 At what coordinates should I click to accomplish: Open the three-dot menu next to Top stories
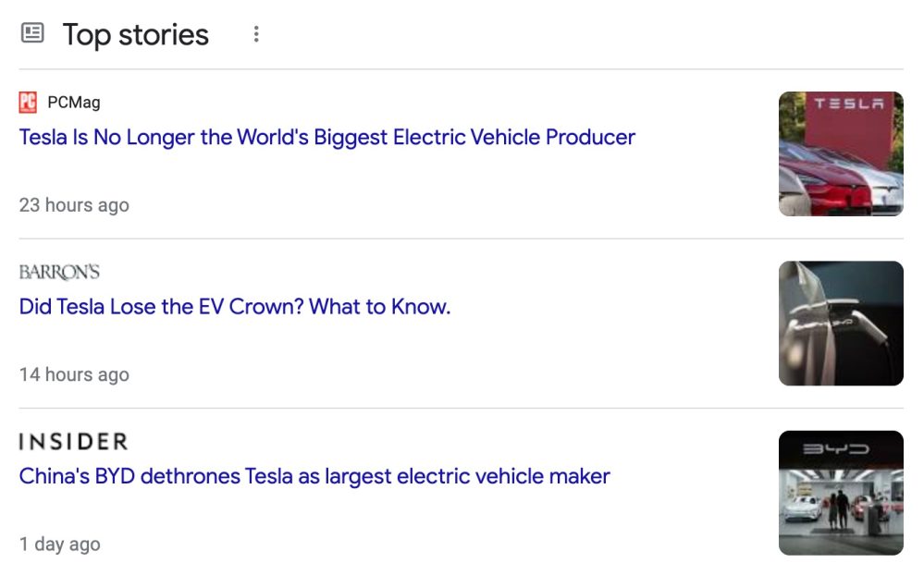pos(256,34)
